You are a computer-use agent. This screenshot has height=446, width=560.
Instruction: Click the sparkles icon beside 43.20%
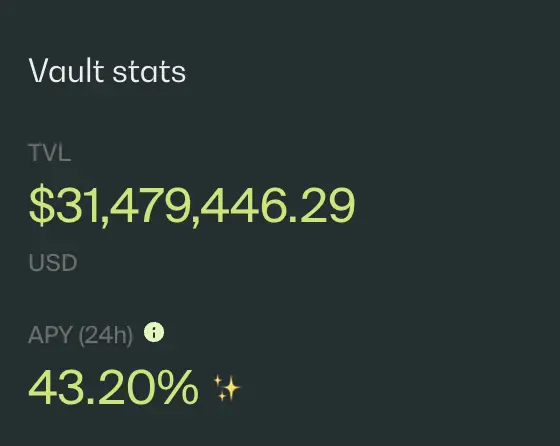coord(227,388)
